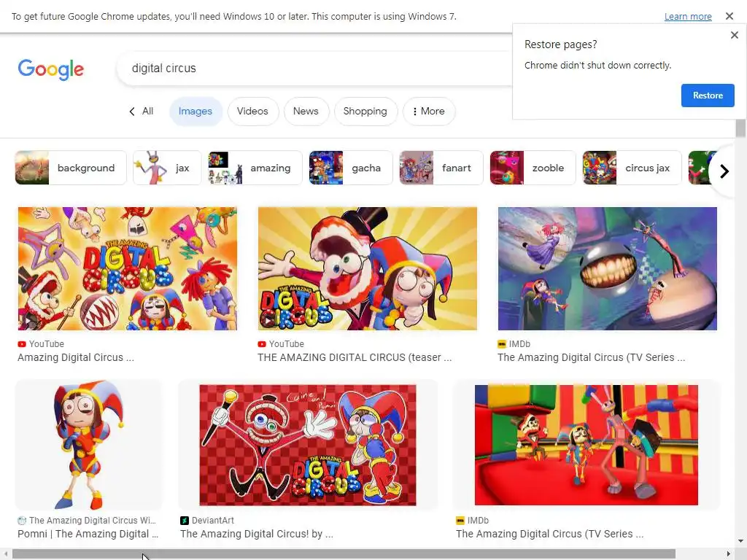Select the zooble suggestion chip
Image resolution: width=747 pixels, height=560 pixels.
pos(533,168)
